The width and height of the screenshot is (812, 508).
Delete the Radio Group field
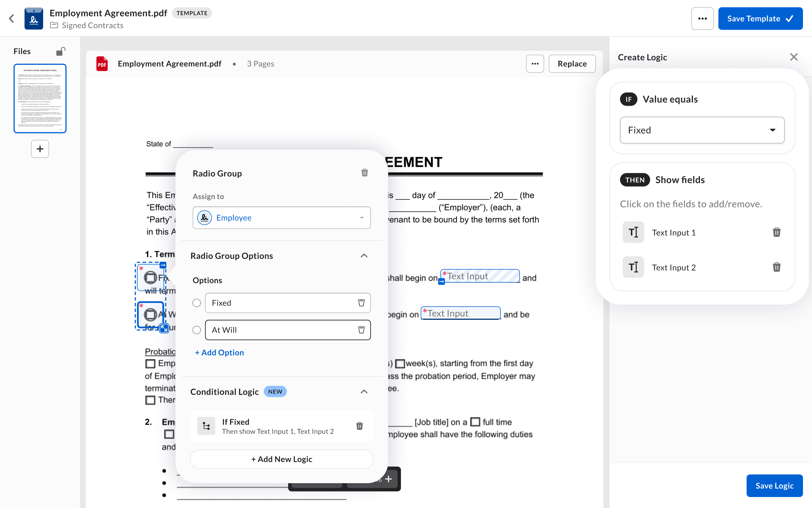(364, 173)
